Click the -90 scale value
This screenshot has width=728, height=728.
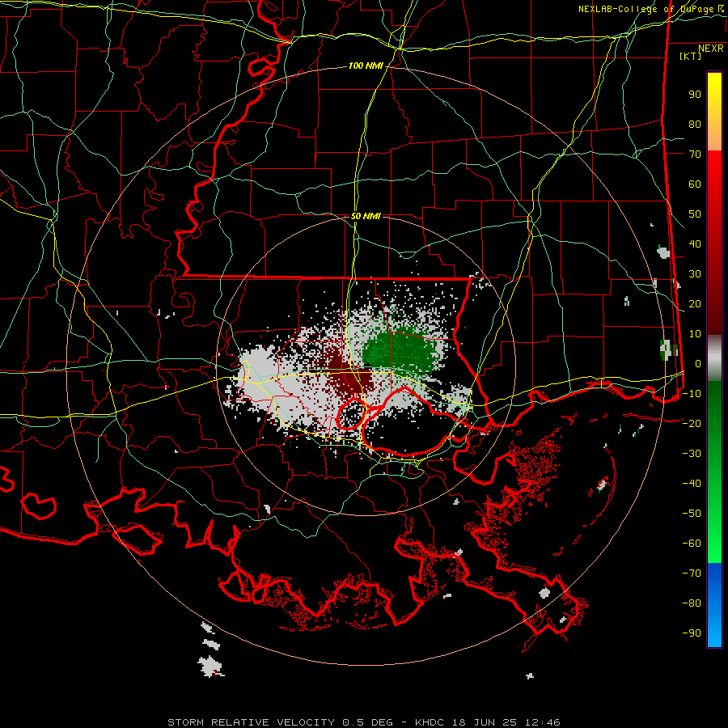[x=692, y=633]
